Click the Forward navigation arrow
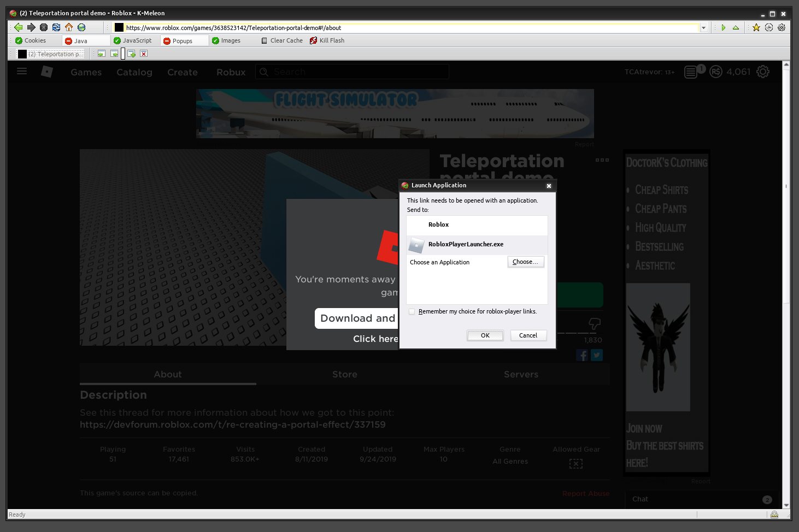This screenshot has height=532, width=799. pyautogui.click(x=31, y=27)
